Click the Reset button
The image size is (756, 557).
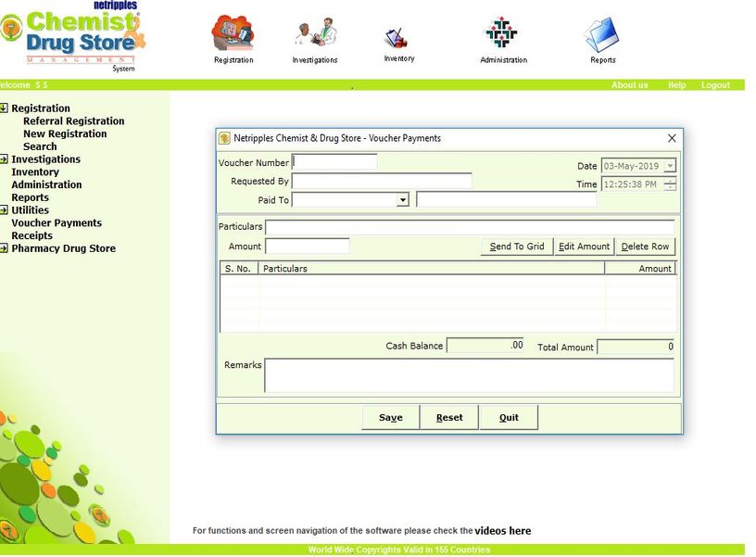click(449, 418)
